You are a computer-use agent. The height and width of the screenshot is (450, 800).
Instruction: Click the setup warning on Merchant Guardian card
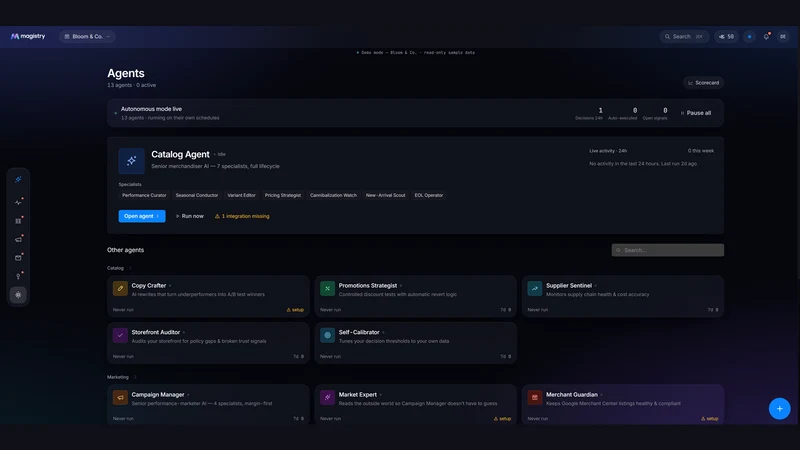[x=709, y=418]
